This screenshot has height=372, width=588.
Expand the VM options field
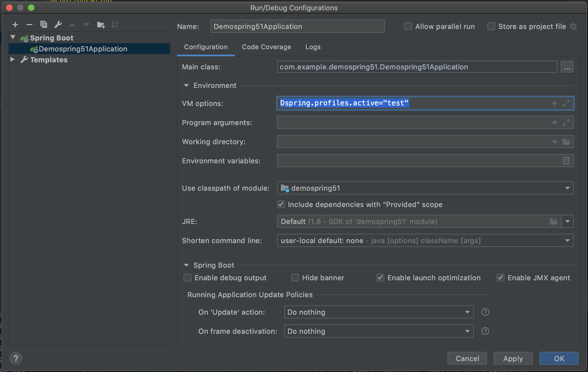566,103
